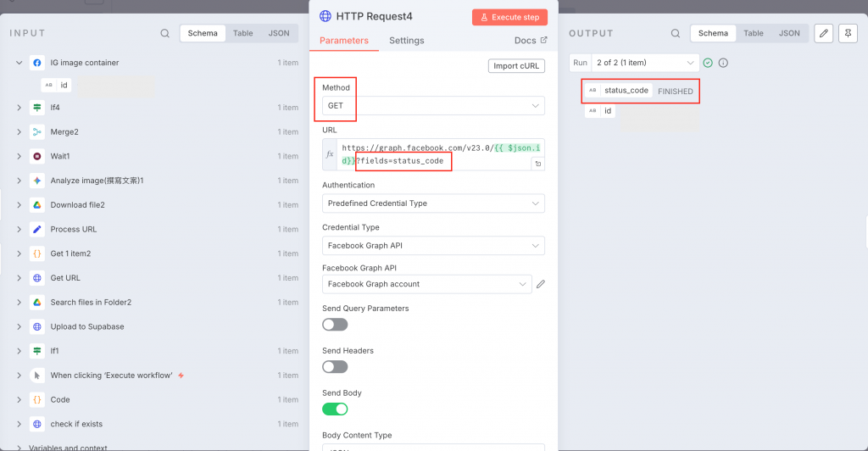Expand the If4 node in INPUT
The image size is (868, 451).
pyautogui.click(x=19, y=108)
